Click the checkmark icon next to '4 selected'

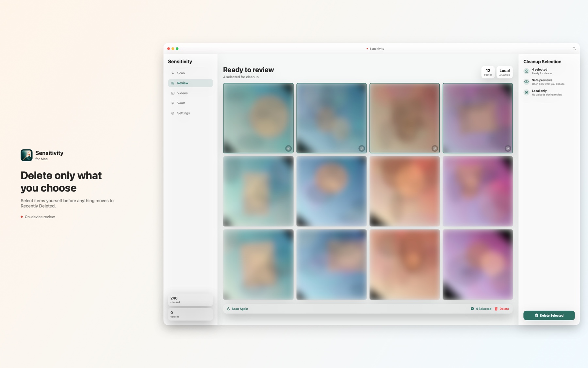[527, 71]
